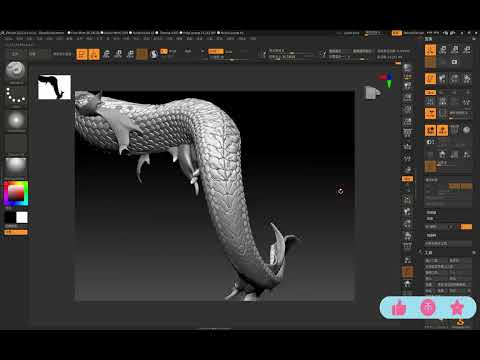Image resolution: width=480 pixels, height=360 pixels.
Task: Select the Draw mode icon
Action: 94,54
